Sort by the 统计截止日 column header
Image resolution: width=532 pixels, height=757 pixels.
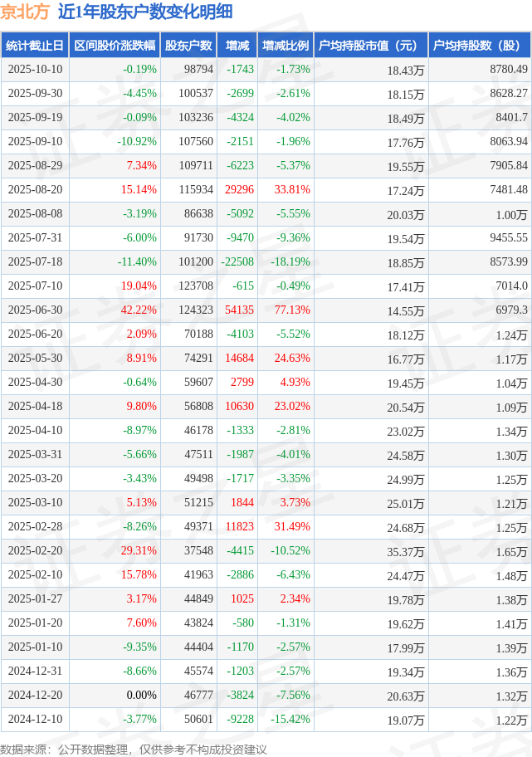pos(34,46)
